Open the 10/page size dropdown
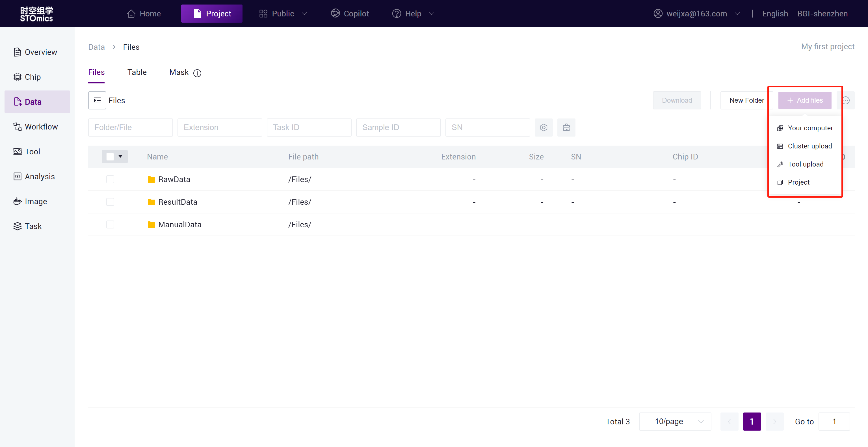This screenshot has width=868, height=447. (x=675, y=421)
